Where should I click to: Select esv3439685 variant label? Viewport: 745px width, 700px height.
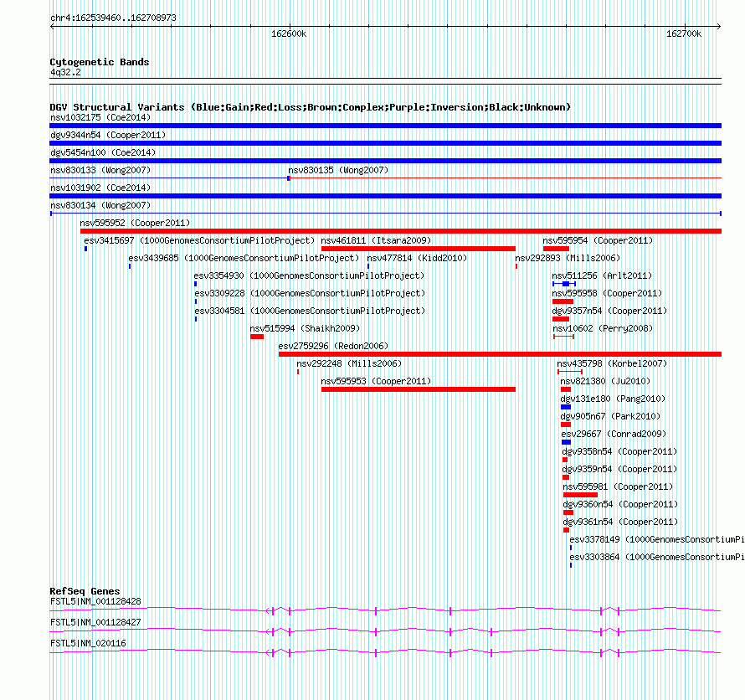click(x=244, y=258)
